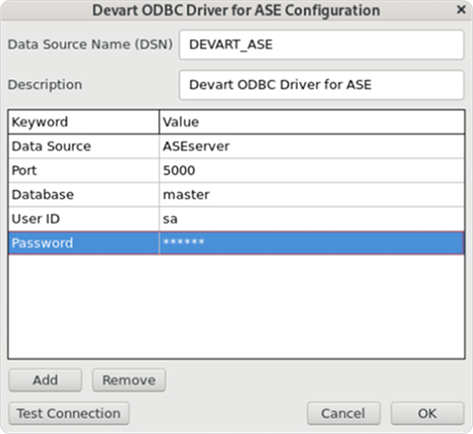Run Test Connection
Image resolution: width=473 pixels, height=434 pixels.
click(69, 414)
